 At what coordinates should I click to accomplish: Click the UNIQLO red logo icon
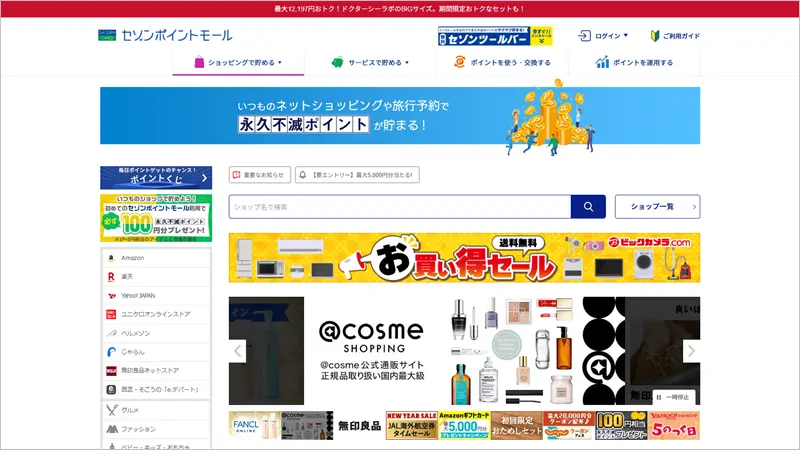[x=111, y=314]
